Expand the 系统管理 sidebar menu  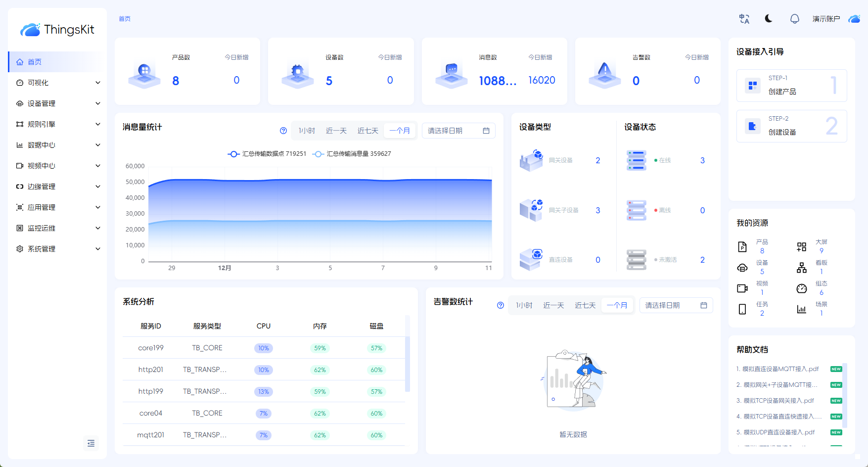(x=58, y=249)
